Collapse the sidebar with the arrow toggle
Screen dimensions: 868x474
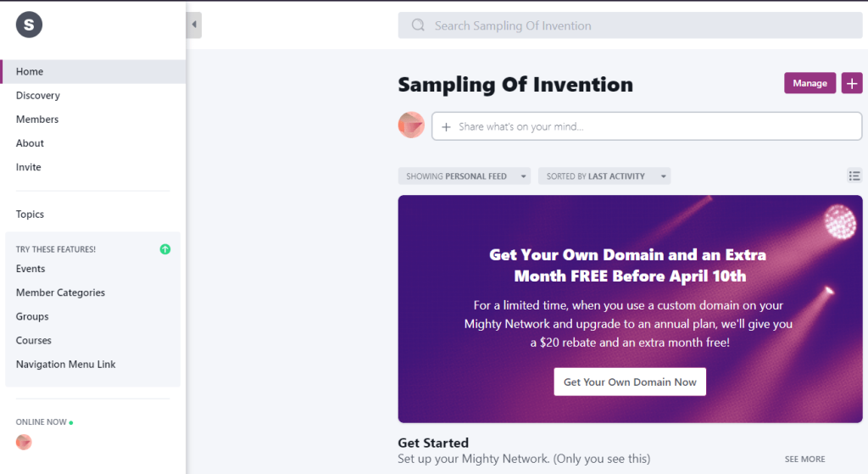(x=194, y=25)
